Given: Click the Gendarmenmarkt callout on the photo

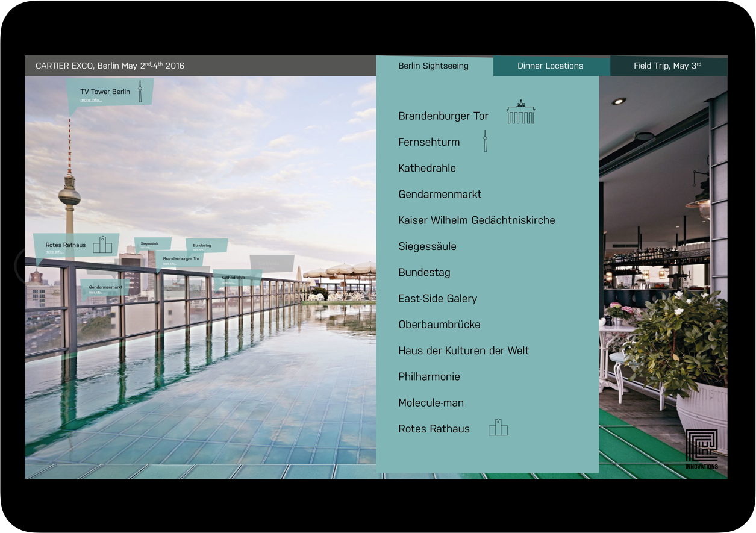Looking at the screenshot, I should tap(105, 288).
